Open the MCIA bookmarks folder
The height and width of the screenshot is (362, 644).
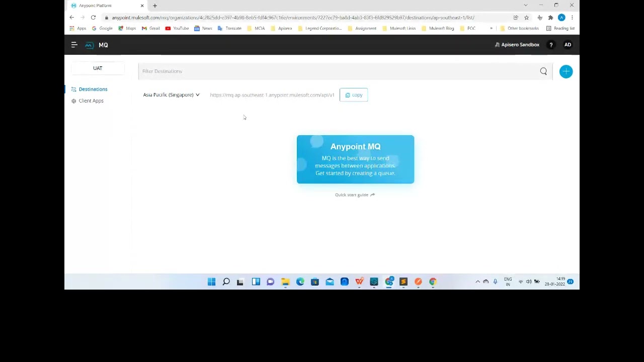tap(256, 28)
